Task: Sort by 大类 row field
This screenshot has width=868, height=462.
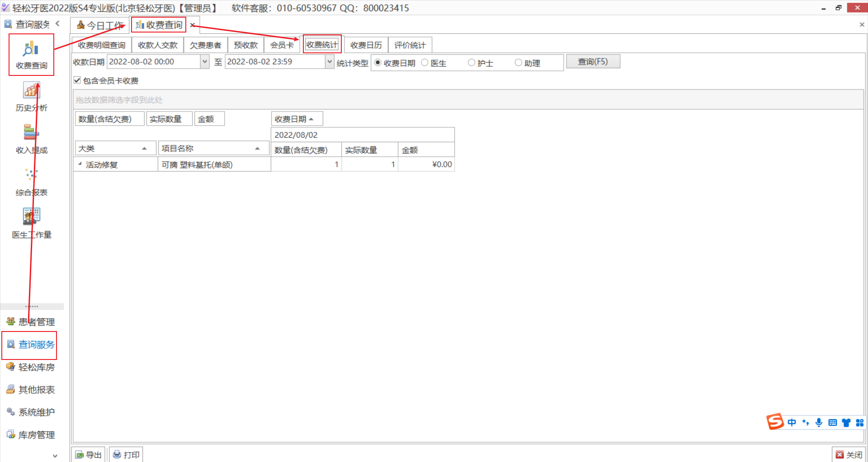Action: pyautogui.click(x=115, y=148)
